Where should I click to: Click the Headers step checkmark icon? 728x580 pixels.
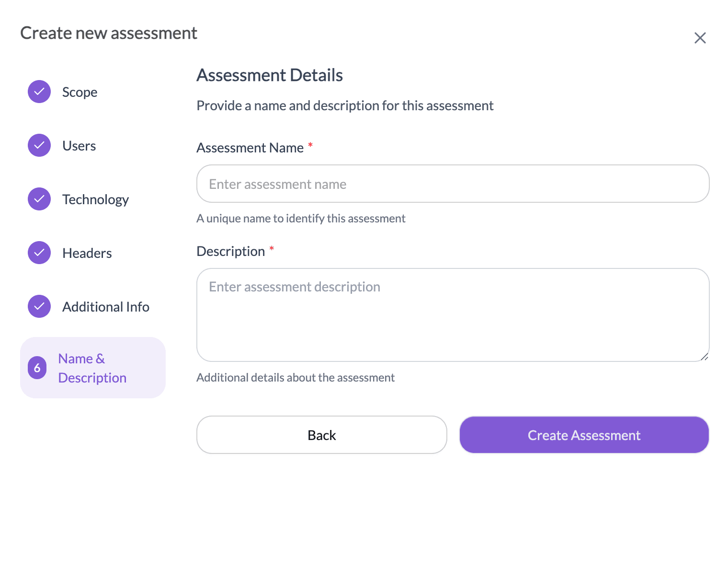[39, 253]
